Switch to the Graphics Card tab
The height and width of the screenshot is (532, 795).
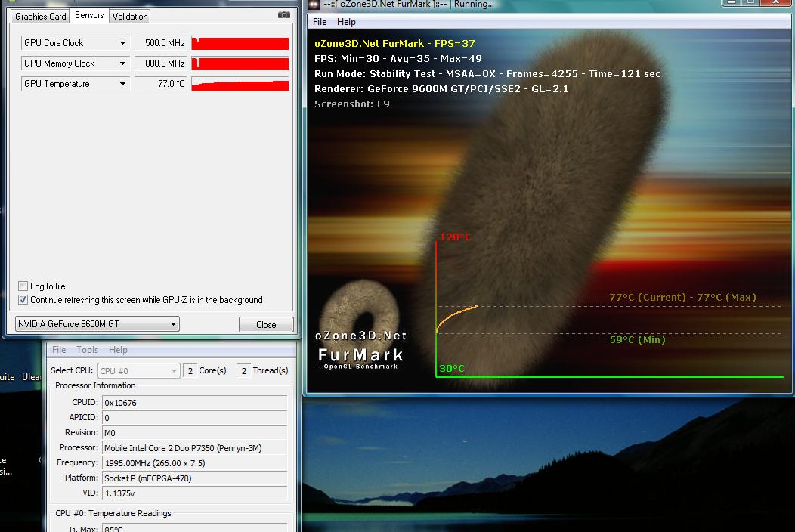41,16
